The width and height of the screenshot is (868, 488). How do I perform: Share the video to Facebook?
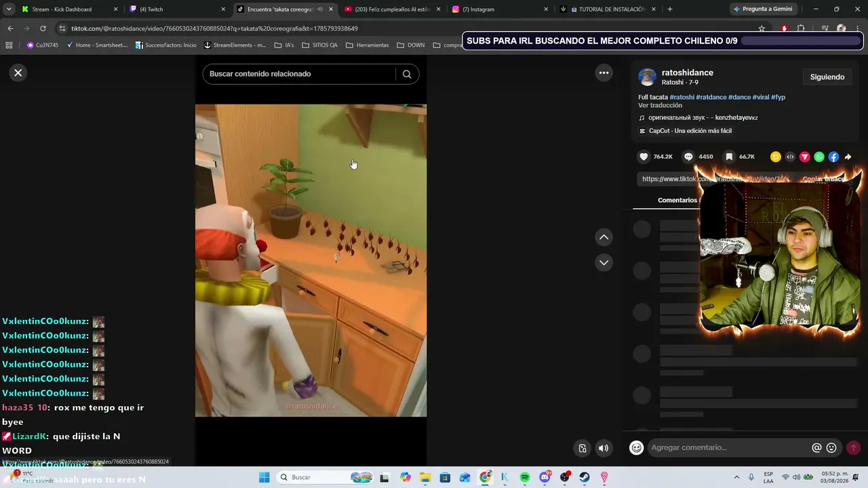[x=833, y=157]
